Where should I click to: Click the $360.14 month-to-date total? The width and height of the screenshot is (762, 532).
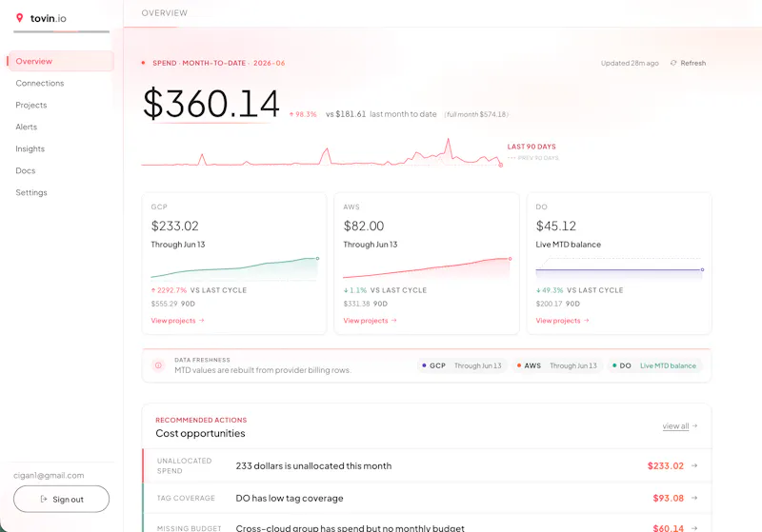211,104
